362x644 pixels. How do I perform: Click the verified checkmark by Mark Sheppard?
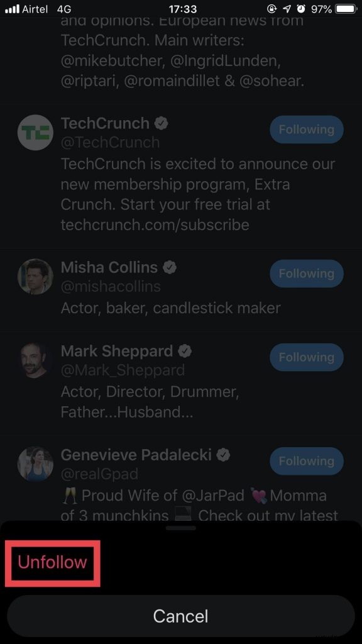[184, 351]
